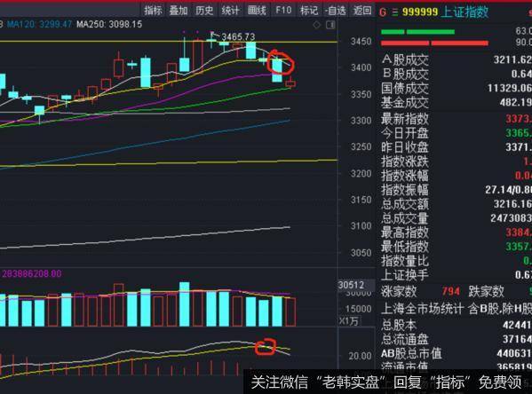Click the 跌家数 label

click(486, 291)
